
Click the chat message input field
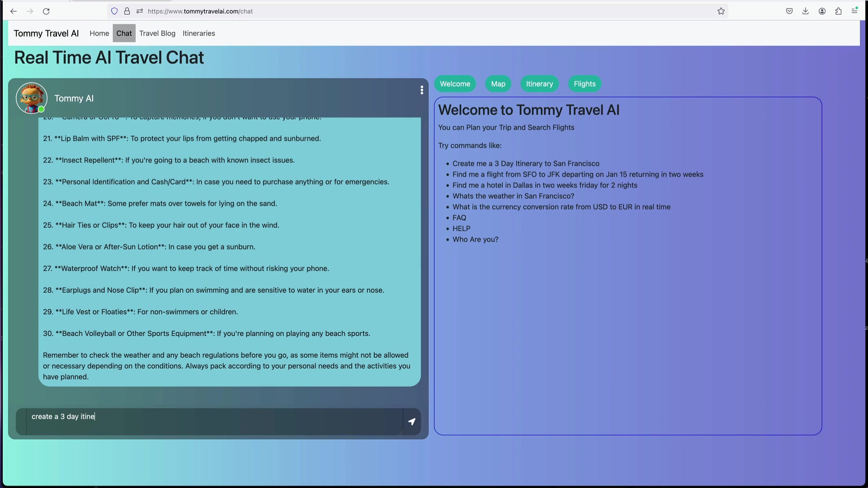pos(214,422)
